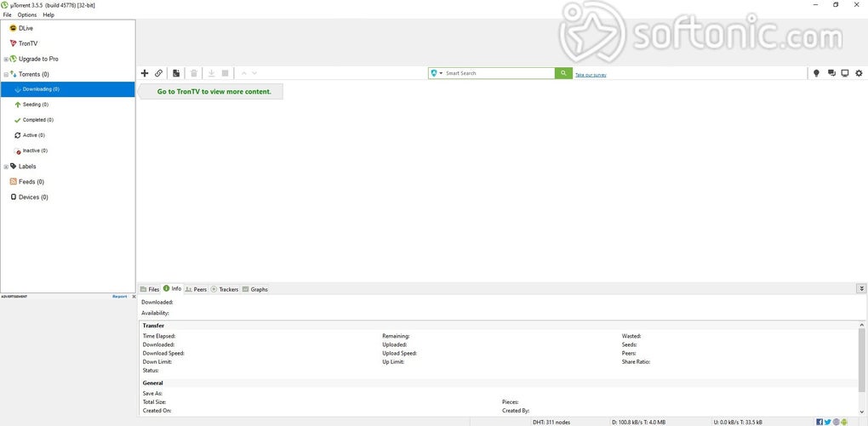Click the Feeds RSS icon in sidebar
The image size is (868, 426).
click(x=14, y=181)
